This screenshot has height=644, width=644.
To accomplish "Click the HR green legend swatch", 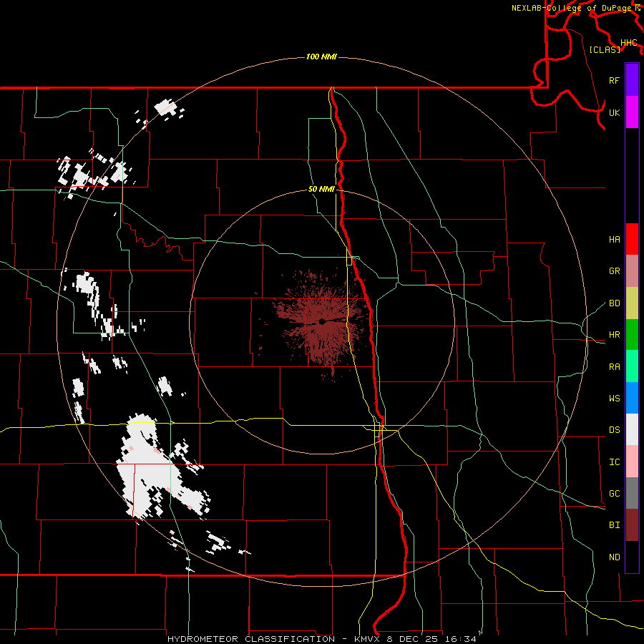I will (x=632, y=334).
